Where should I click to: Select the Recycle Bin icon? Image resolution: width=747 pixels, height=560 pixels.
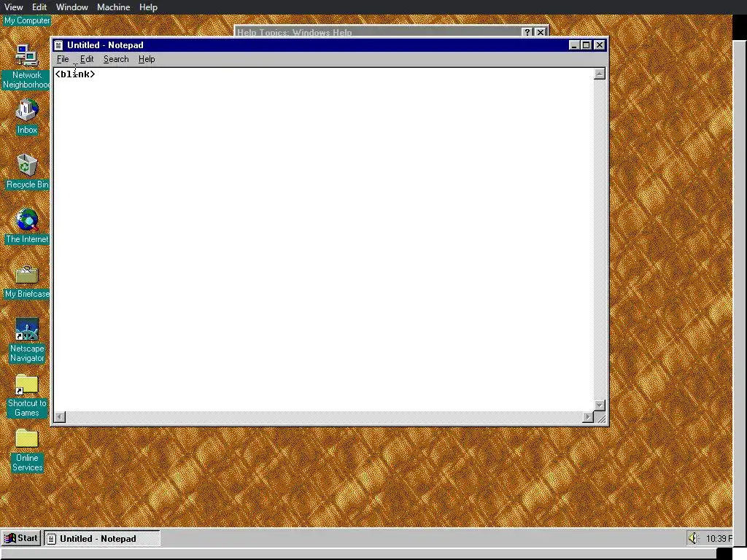27,171
